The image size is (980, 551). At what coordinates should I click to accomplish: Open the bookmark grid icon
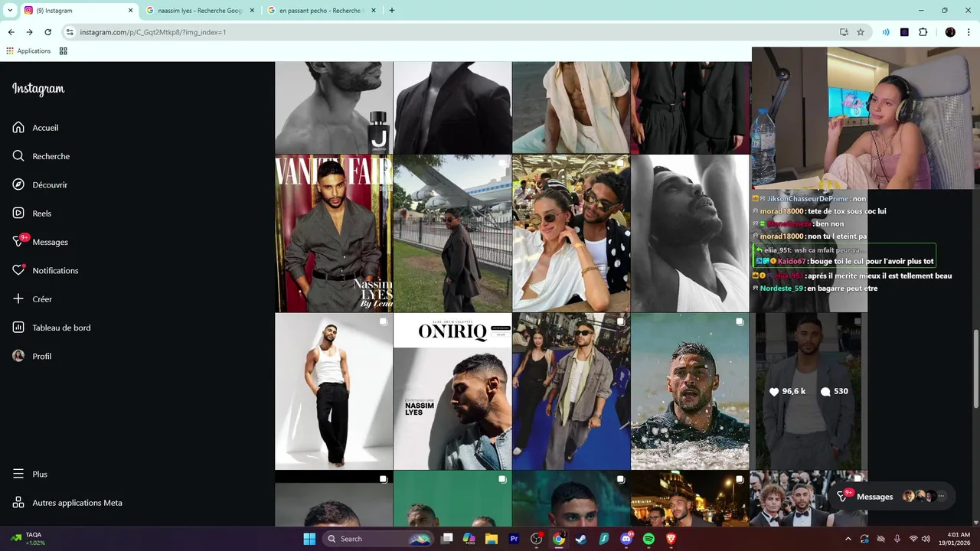(x=63, y=51)
